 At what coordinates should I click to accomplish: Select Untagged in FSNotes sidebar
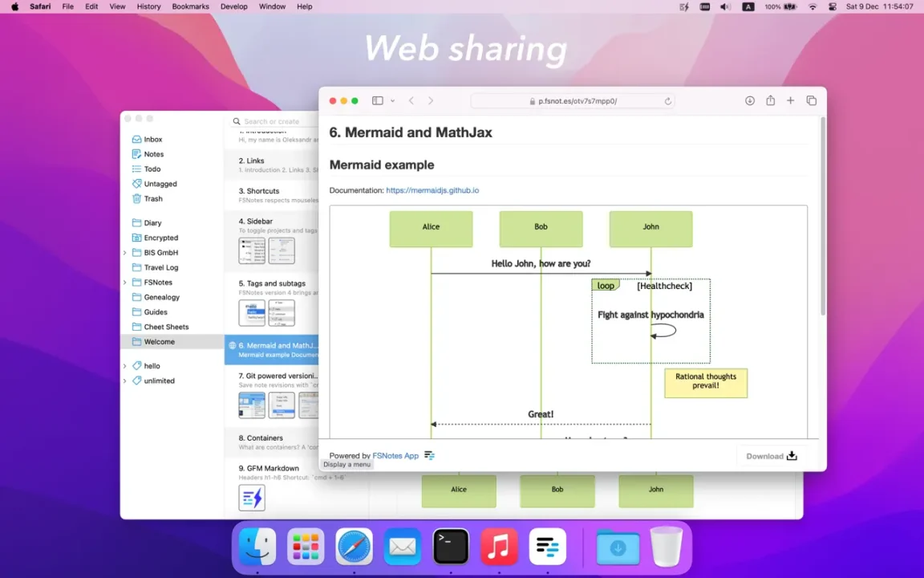(x=160, y=184)
